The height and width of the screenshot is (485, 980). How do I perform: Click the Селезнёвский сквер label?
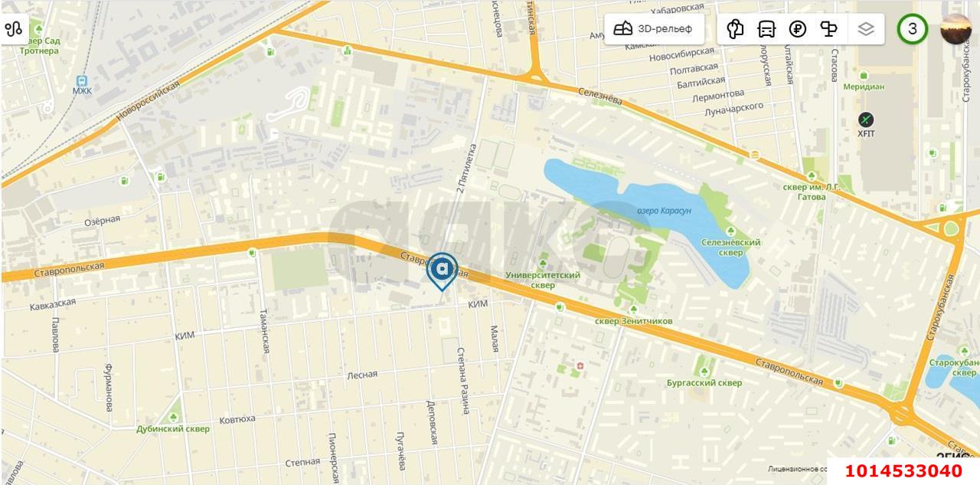731,247
